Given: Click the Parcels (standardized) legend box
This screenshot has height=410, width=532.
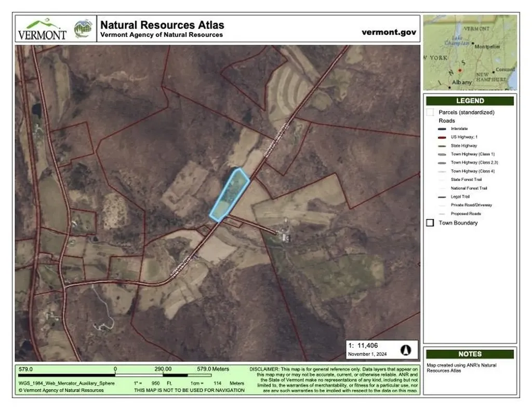Looking at the screenshot, I should pyautogui.click(x=430, y=112).
